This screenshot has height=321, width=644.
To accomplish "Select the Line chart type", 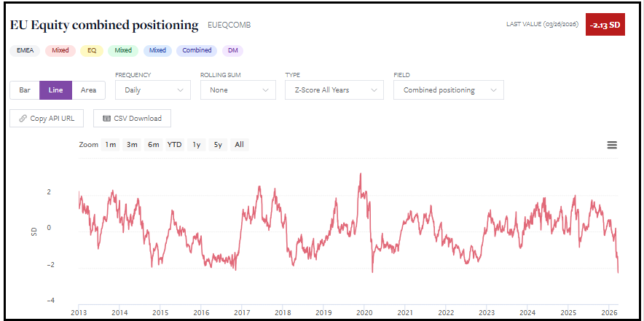I will pyautogui.click(x=55, y=90).
